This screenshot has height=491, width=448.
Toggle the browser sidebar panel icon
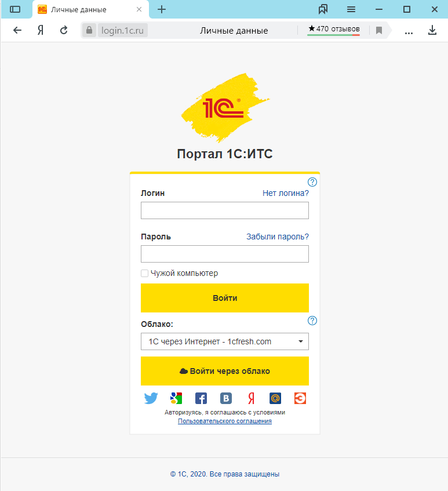(15, 9)
